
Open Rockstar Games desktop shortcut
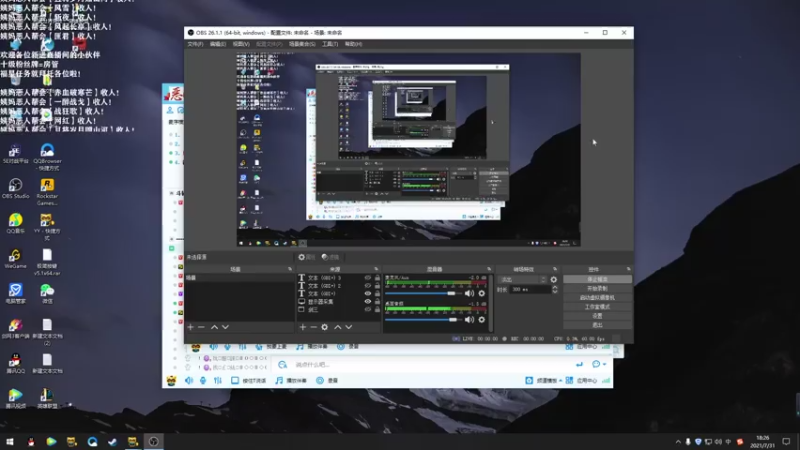(x=47, y=192)
